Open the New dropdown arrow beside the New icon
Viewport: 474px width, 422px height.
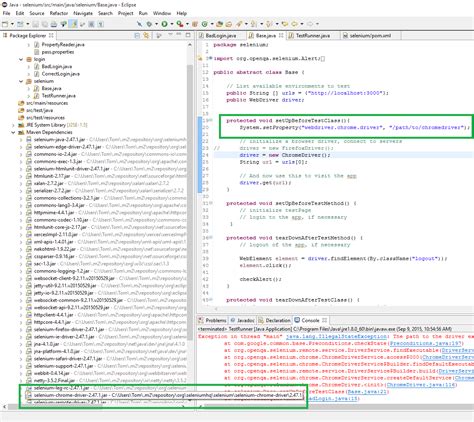pos(12,24)
